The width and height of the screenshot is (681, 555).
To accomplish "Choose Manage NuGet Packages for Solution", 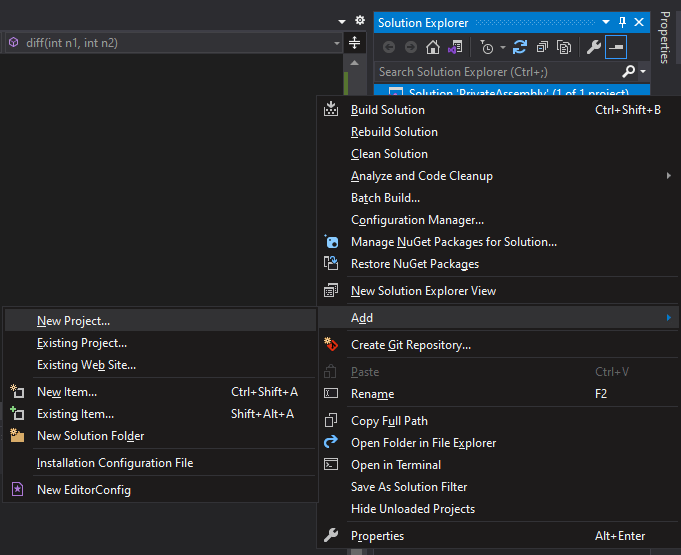I will pyautogui.click(x=453, y=242).
